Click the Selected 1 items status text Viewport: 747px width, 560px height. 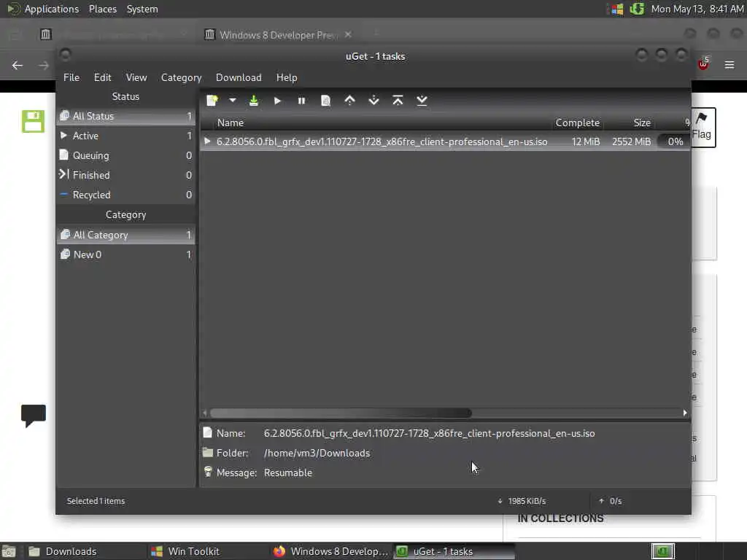pos(96,501)
